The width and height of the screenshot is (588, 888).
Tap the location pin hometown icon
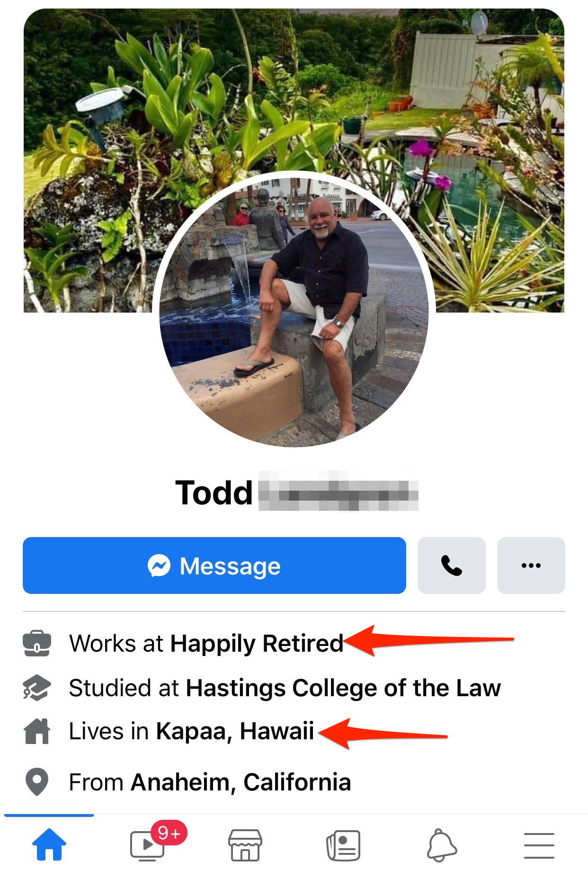(37, 782)
